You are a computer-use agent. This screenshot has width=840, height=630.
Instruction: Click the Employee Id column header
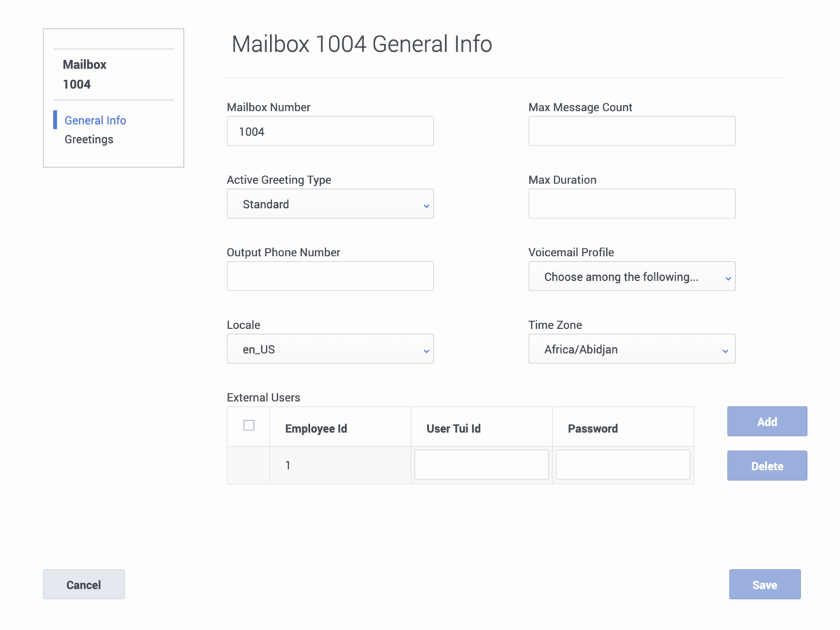coord(340,427)
